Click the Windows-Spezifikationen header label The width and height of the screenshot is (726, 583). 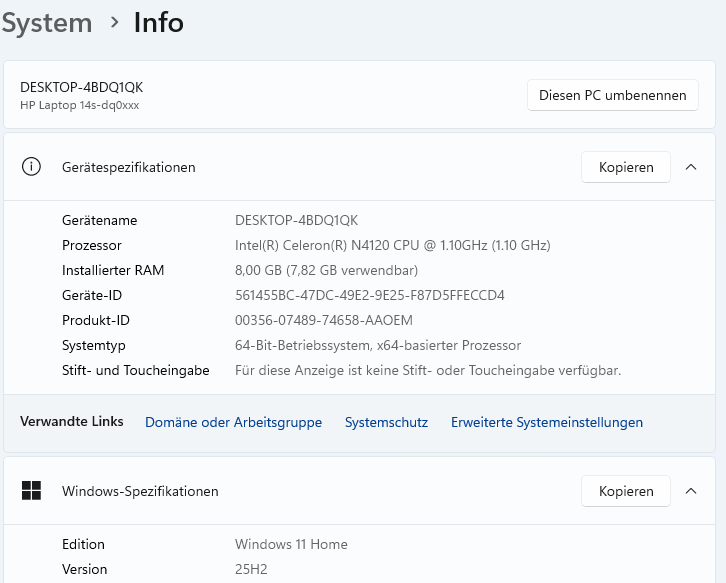[140, 491]
